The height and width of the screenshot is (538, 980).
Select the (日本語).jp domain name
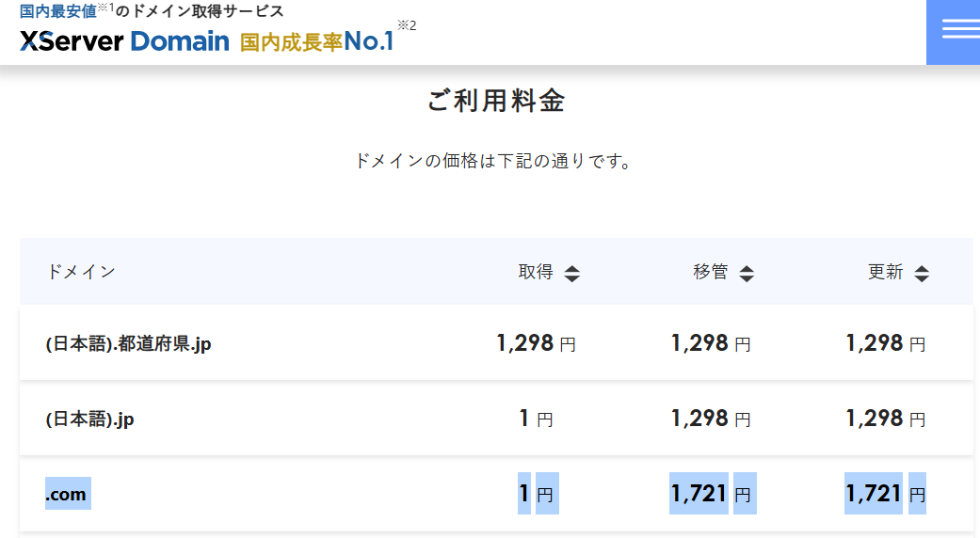(89, 419)
